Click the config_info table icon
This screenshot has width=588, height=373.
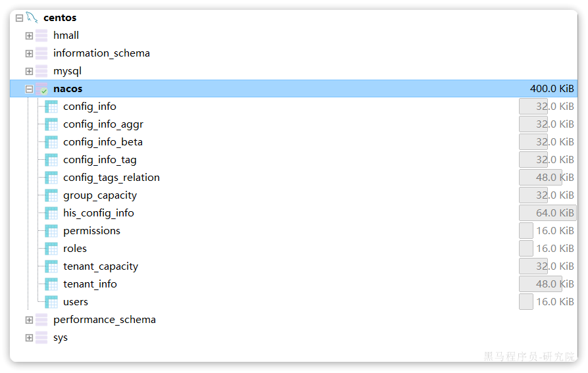[x=51, y=107]
